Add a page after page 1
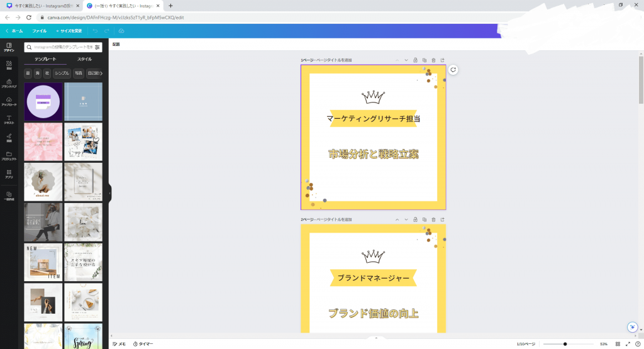 442,60
